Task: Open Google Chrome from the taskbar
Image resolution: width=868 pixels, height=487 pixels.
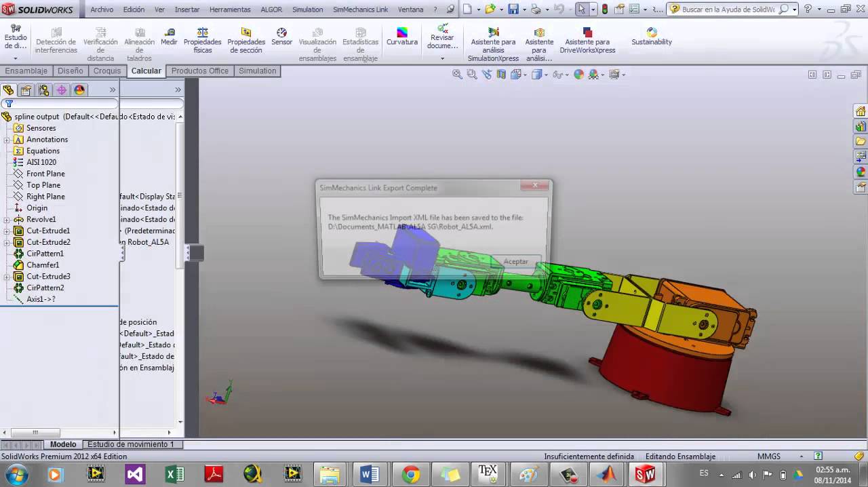Action: 410,474
